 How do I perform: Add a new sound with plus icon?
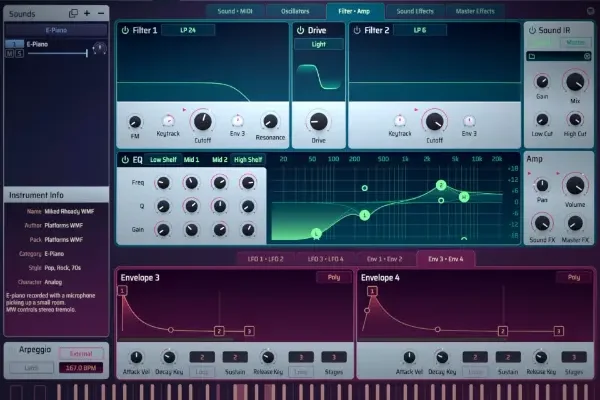[x=87, y=13]
